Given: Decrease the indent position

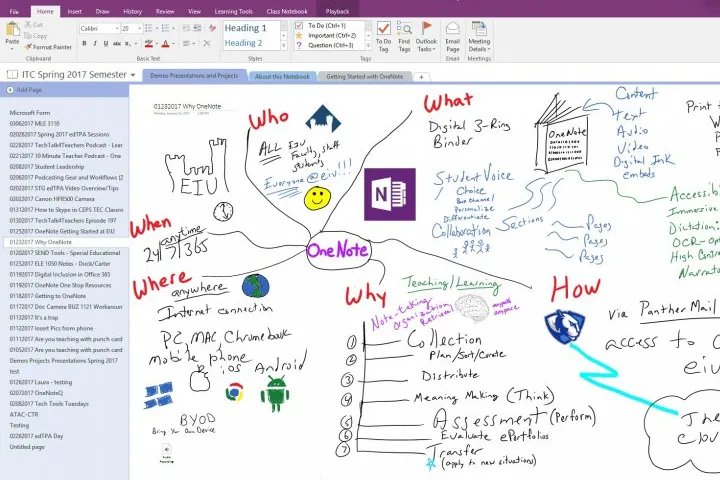Looking at the screenshot, I should 186,28.
